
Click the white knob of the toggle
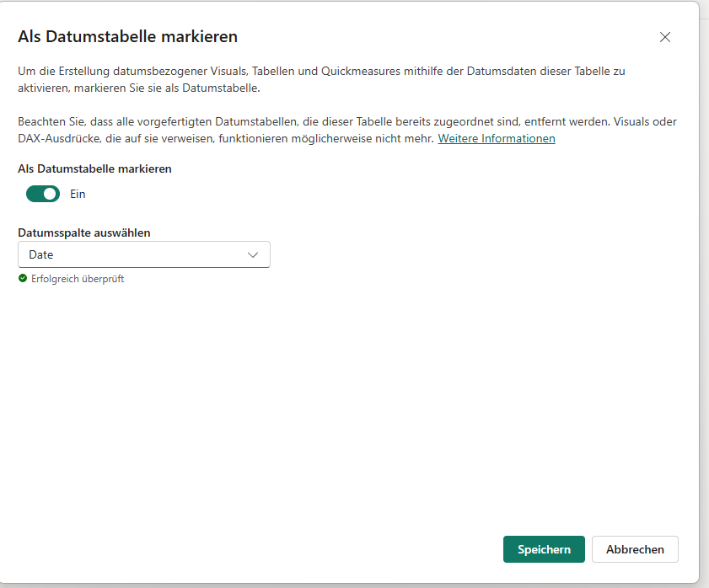pos(50,194)
